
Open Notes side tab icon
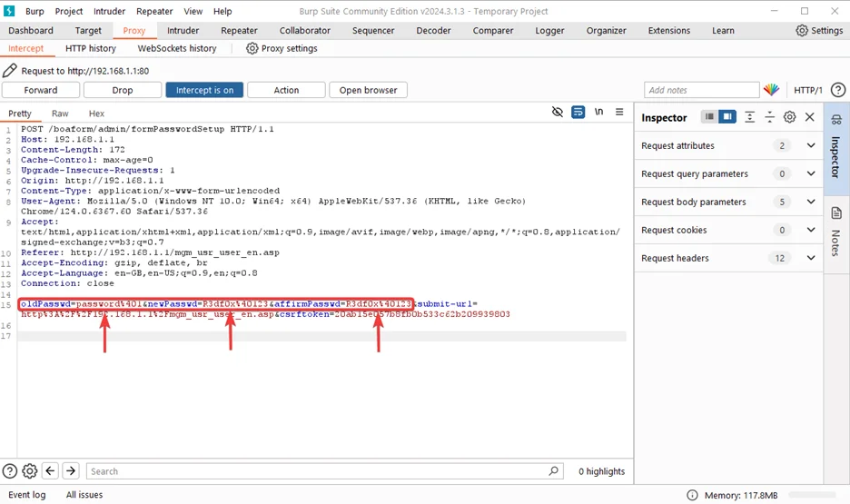836,212
